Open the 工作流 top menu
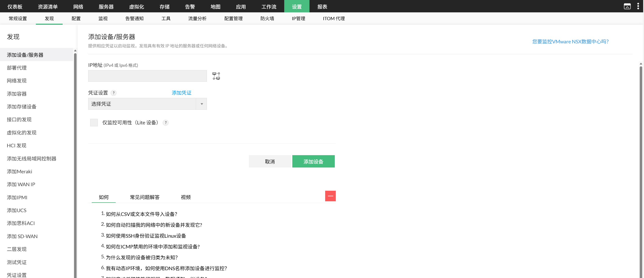Viewport: 644px width, 278px height. tap(269, 7)
